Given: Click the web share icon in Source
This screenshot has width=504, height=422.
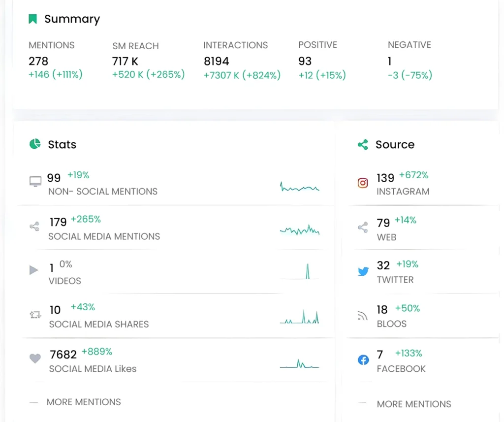Looking at the screenshot, I should tap(363, 227).
